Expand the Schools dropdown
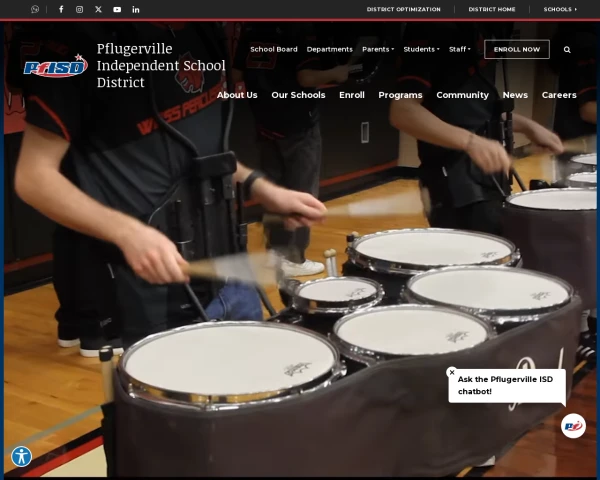This screenshot has width=600, height=480. pos(560,9)
